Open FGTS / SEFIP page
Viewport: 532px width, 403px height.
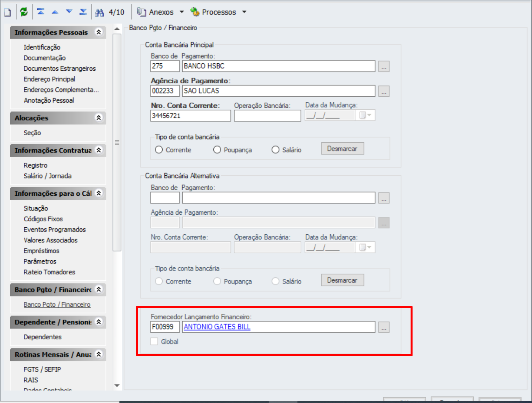tap(42, 370)
